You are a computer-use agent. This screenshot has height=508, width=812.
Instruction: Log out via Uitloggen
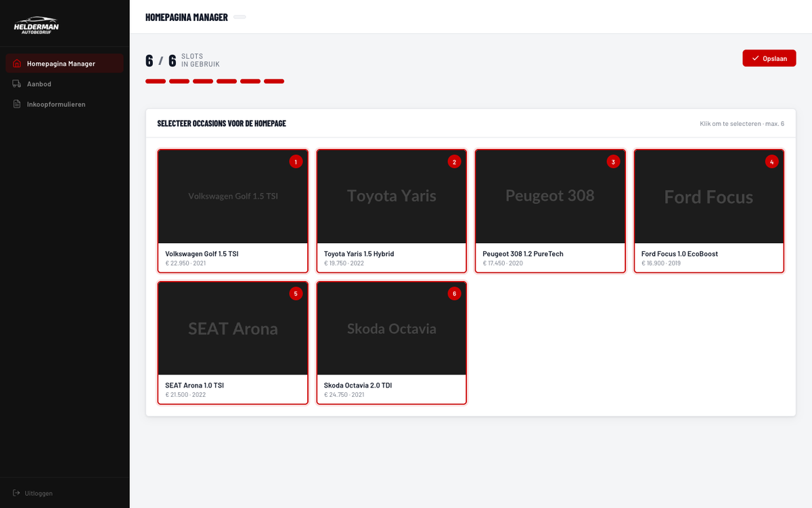32,493
